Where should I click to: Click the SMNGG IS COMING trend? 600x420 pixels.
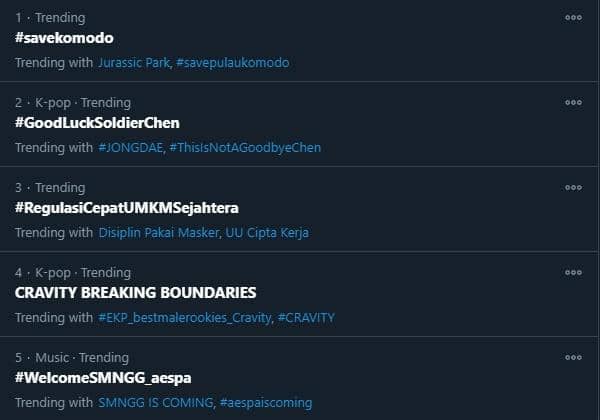(155, 403)
